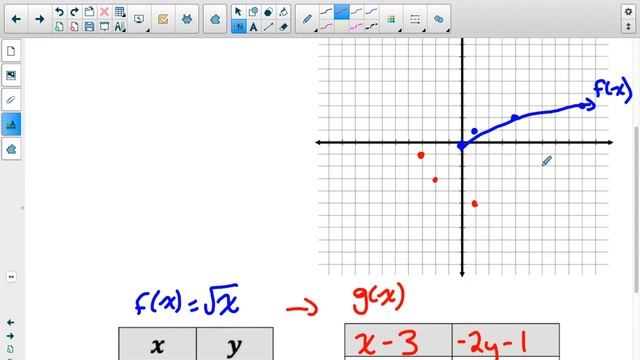This screenshot has height=360, width=640.
Task: Select the Eraser tool
Action: click(283, 27)
